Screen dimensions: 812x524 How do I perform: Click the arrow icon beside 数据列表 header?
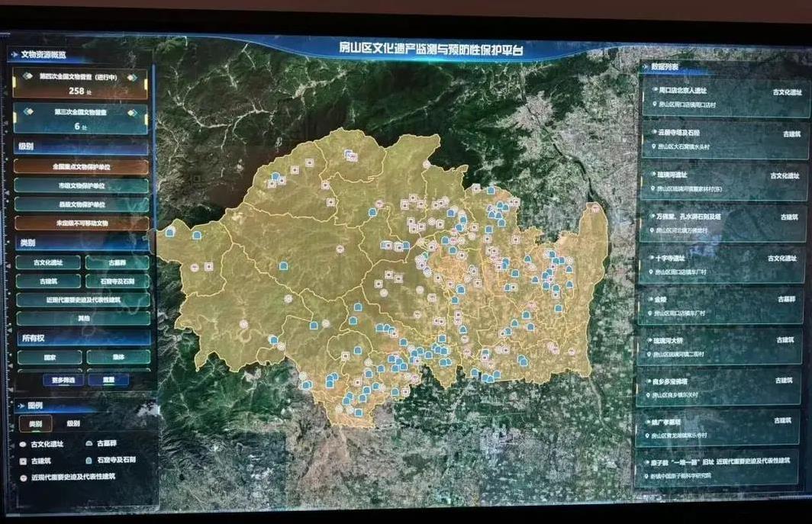point(646,67)
